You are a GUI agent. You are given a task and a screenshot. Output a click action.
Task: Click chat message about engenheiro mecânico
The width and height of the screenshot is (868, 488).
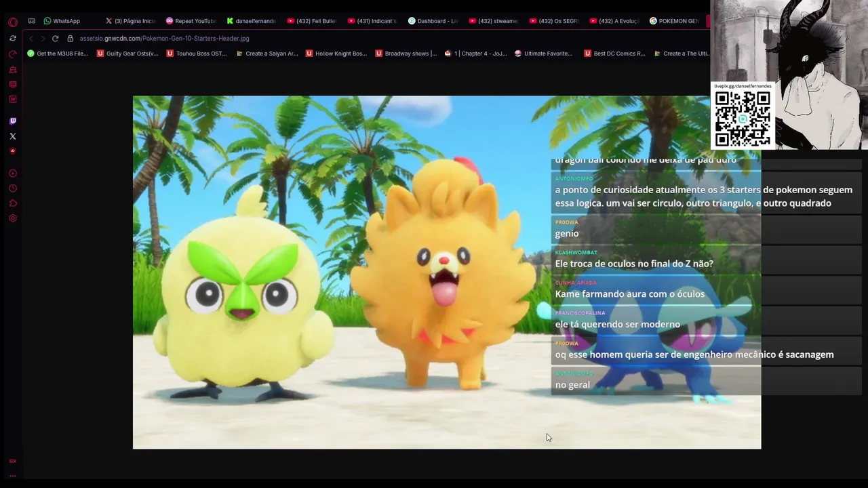click(694, 354)
